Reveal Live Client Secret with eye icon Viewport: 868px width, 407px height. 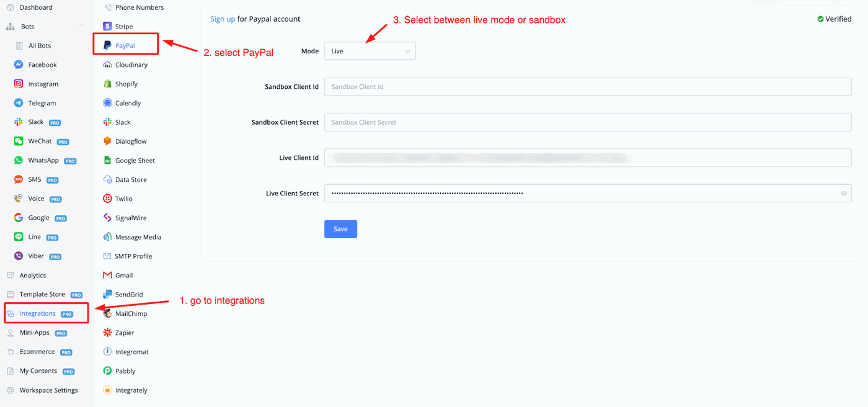(843, 194)
